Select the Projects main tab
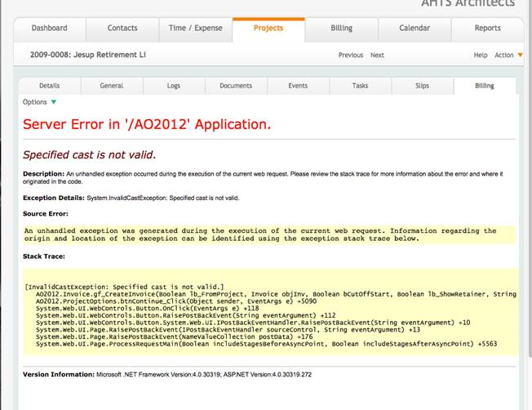Image resolution: width=532 pixels, height=410 pixels. point(268,29)
